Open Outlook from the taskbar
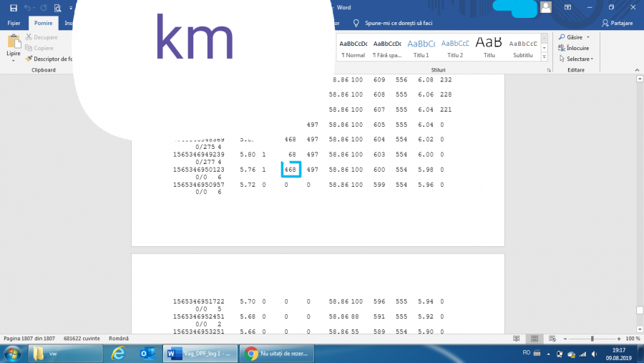 [x=148, y=353]
